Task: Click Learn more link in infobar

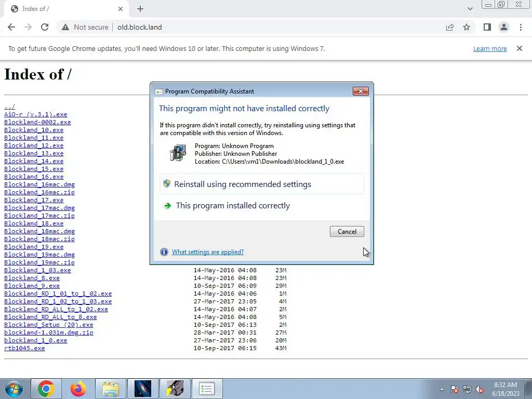Action: pyautogui.click(x=490, y=48)
